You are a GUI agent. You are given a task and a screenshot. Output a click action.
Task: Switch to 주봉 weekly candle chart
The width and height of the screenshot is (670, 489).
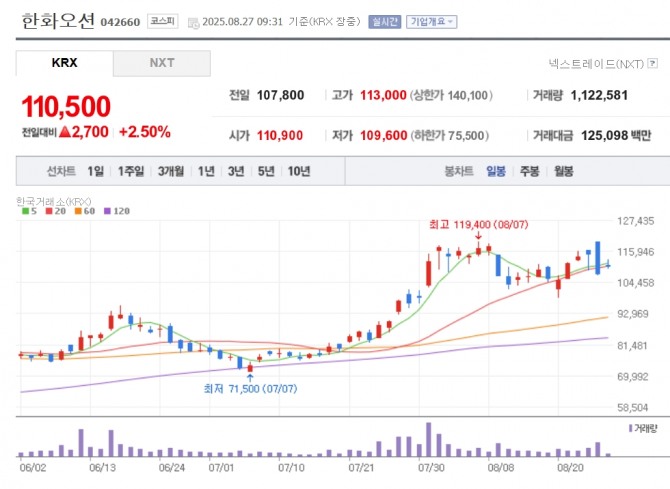529,171
